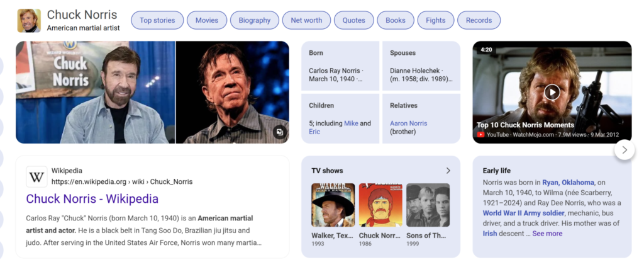The height and width of the screenshot is (262, 644).
Task: Open the Walker, Texas Ranger show thumbnail
Action: pos(333,205)
